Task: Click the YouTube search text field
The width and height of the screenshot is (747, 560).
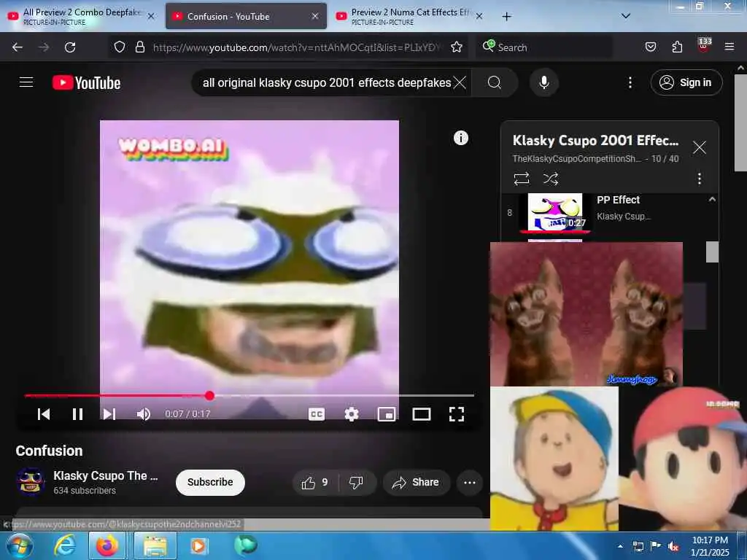Action: pyautogui.click(x=326, y=83)
